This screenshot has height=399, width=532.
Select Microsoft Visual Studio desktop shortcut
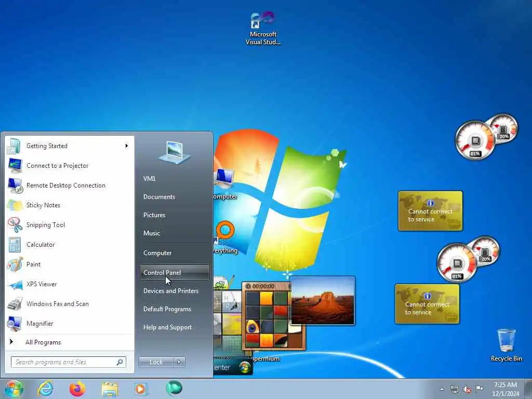(263, 29)
